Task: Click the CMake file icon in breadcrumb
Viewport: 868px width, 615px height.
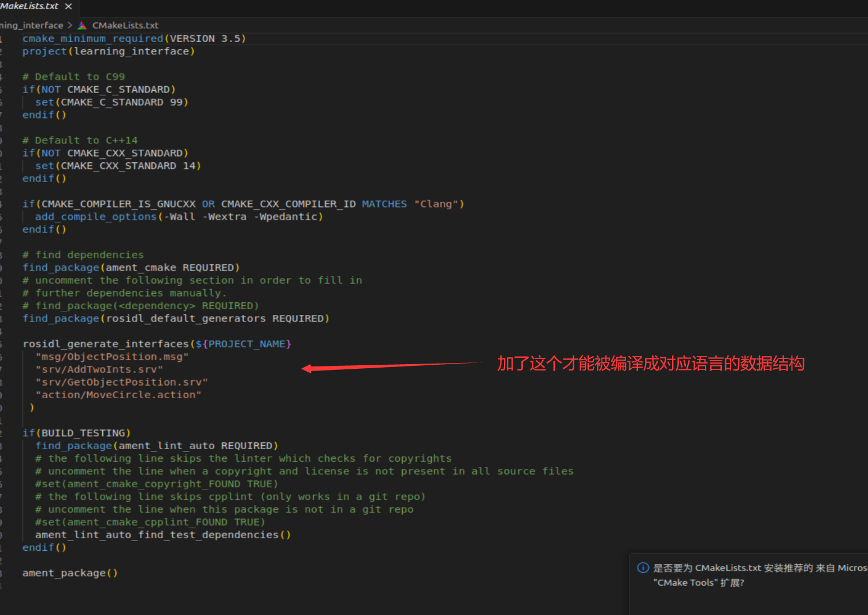Action: pos(82,25)
